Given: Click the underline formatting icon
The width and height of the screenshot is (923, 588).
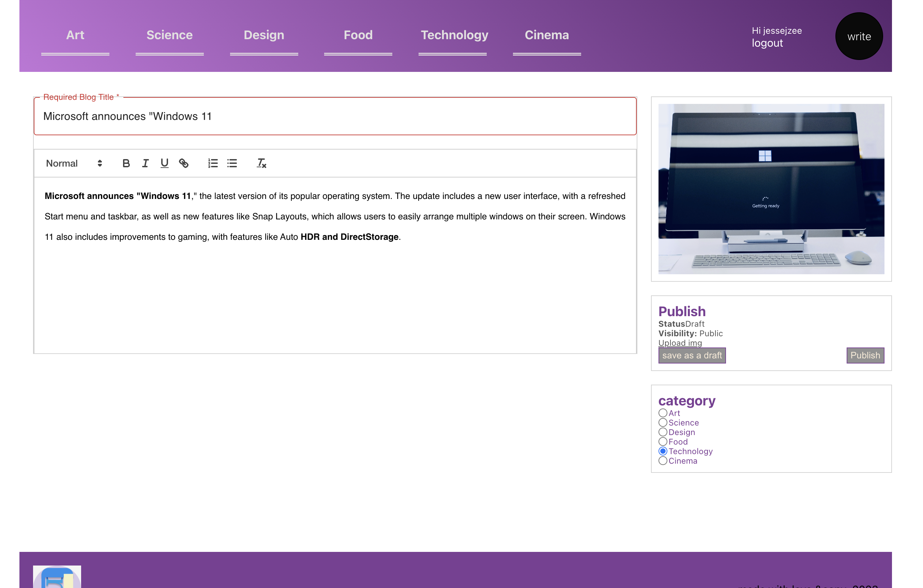Looking at the screenshot, I should point(164,163).
